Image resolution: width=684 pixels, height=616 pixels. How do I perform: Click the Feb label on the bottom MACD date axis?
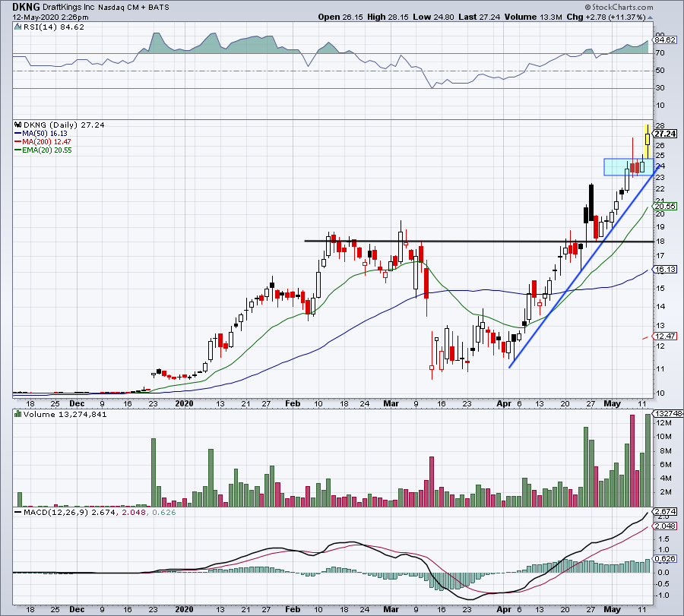pyautogui.click(x=293, y=609)
